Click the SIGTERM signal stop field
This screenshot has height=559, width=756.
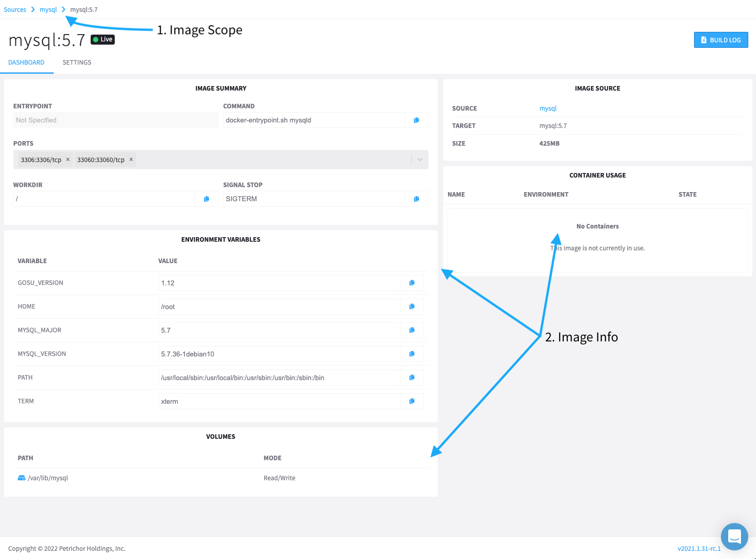(314, 199)
